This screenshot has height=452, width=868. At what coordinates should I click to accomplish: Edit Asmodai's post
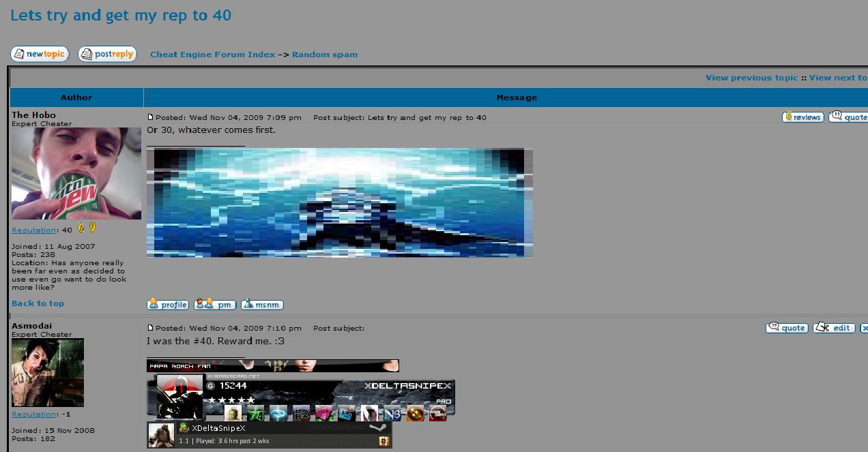[x=834, y=327]
